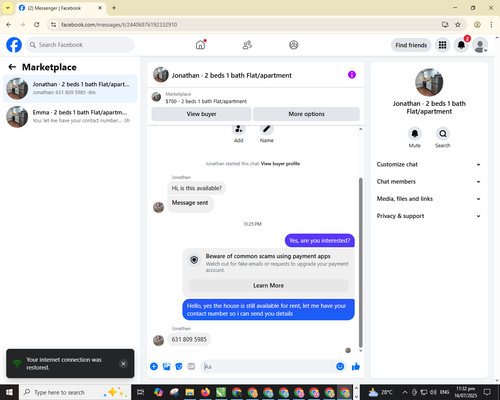Open Task View on the taskbar

click(141, 392)
